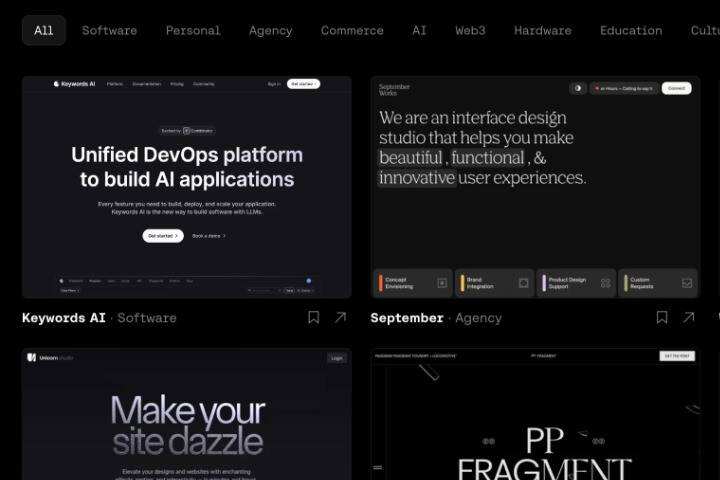
Task: Show the AI category tab
Action: point(419,30)
